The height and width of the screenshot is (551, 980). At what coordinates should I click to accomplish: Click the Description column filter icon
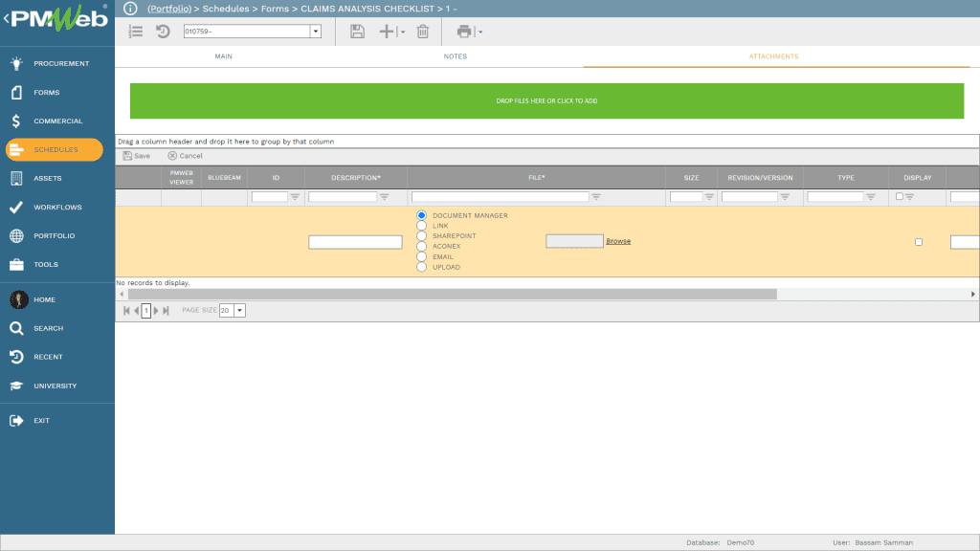click(x=385, y=197)
